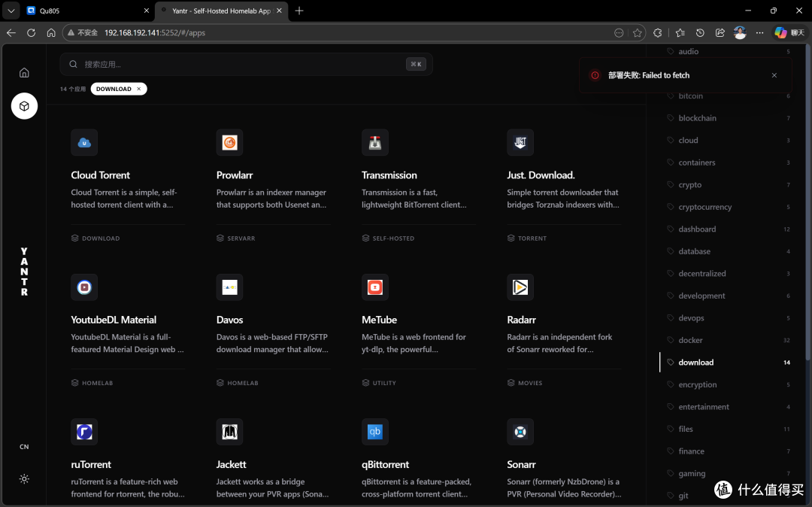Click the red error icon in notification
Image resolution: width=812 pixels, height=507 pixels.
(x=595, y=75)
